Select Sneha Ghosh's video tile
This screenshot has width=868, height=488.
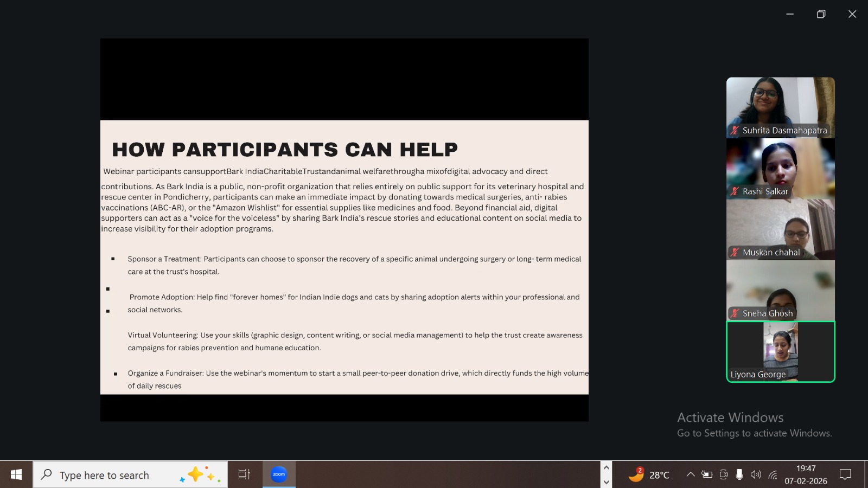click(780, 290)
